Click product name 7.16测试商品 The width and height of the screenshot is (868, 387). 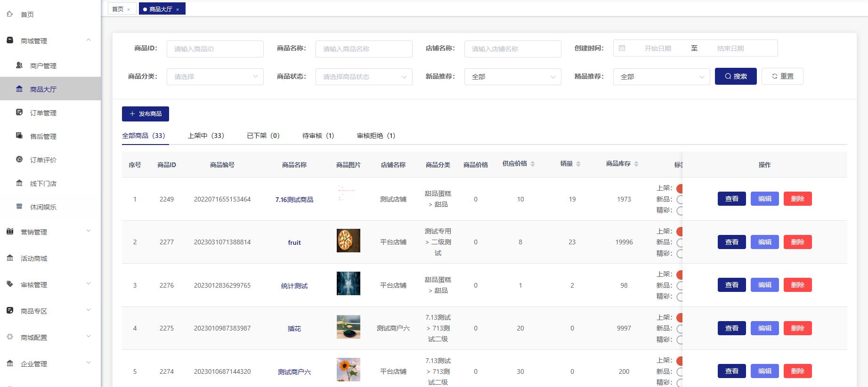[x=294, y=200]
